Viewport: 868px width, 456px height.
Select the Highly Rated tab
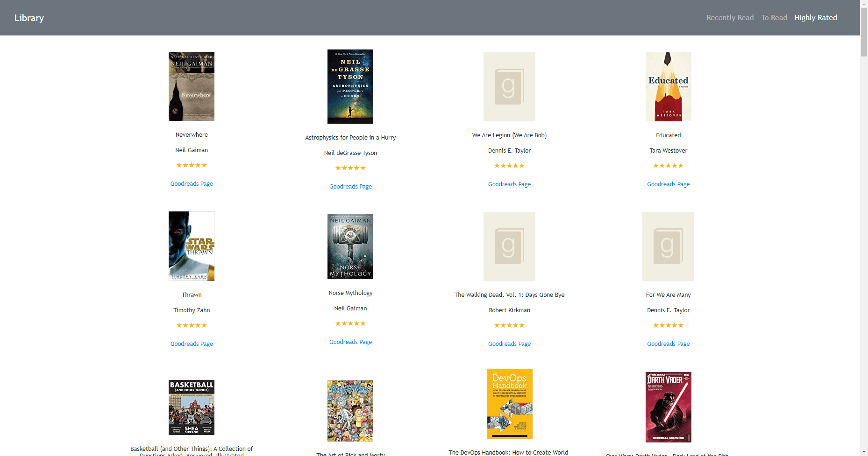pos(816,18)
